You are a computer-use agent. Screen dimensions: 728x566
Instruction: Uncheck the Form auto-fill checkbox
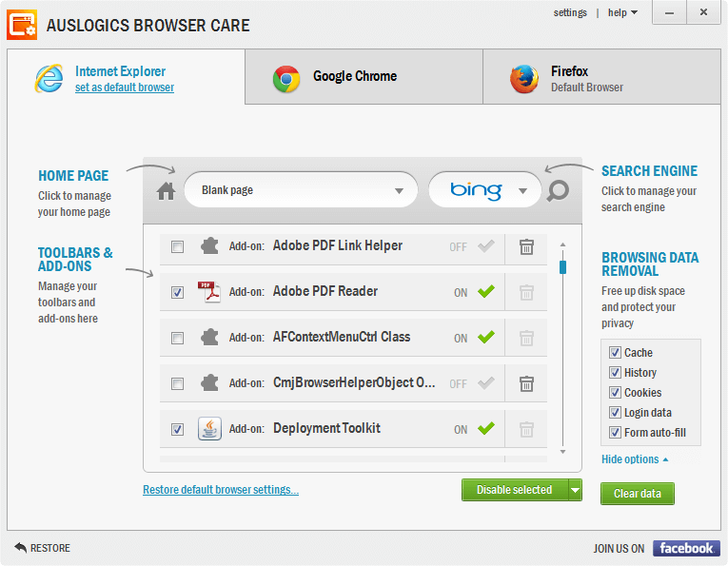(615, 433)
